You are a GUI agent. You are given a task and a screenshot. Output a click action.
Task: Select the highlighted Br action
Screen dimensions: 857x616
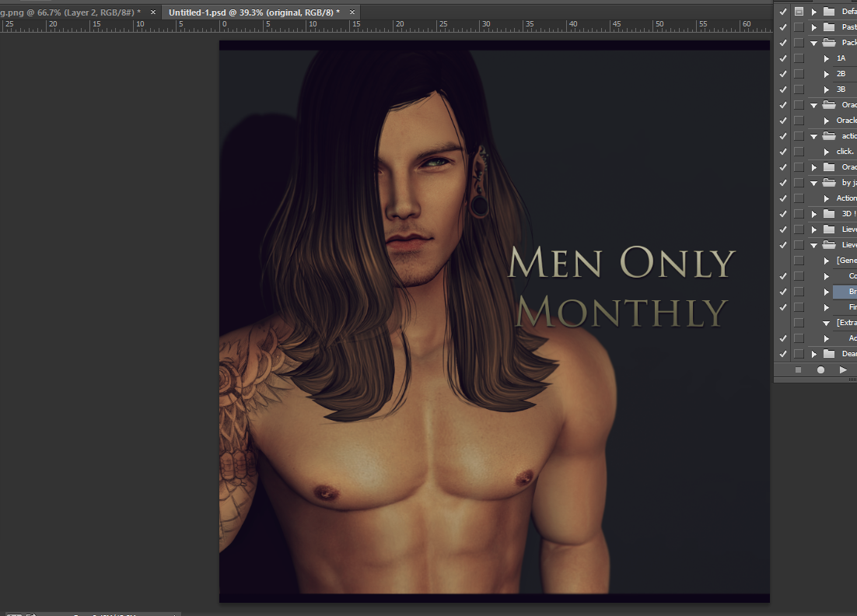845,292
